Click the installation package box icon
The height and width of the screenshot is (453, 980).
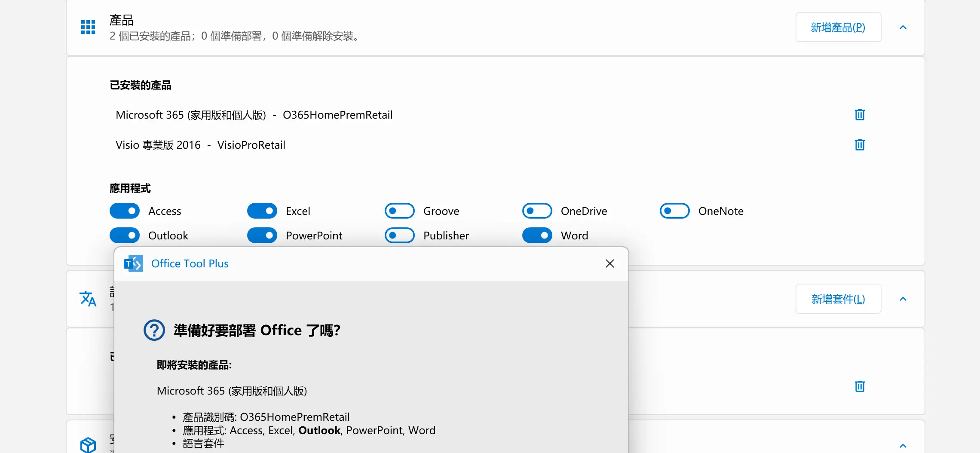coord(88,445)
